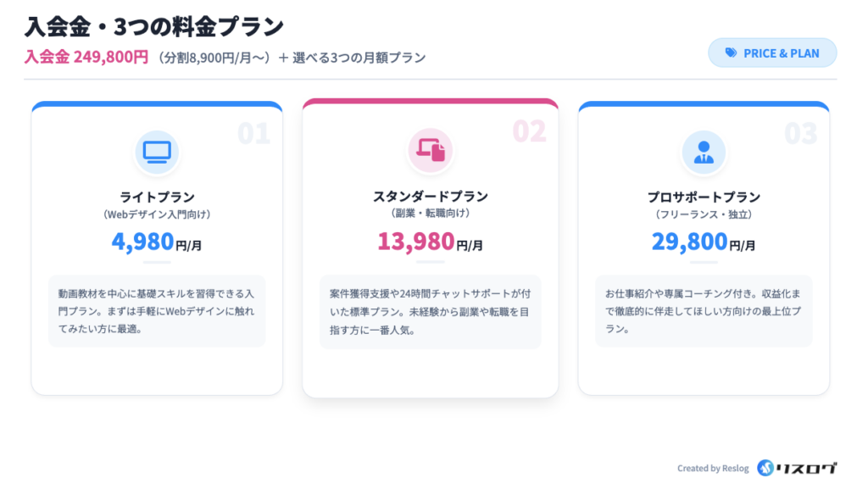Click the monitor icon for ライトプラン

157,152
